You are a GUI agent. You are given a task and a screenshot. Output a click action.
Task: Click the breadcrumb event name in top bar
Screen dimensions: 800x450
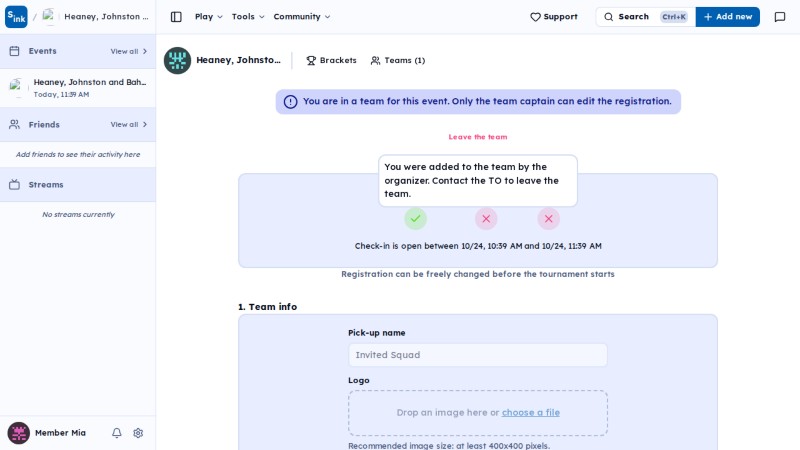[106, 17]
